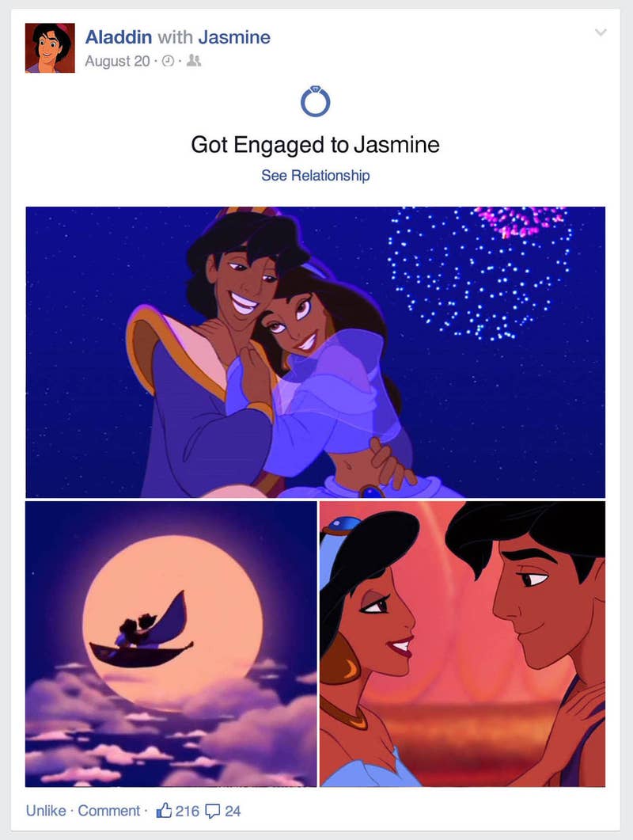
Task: Click the Comment link
Action: point(108,811)
